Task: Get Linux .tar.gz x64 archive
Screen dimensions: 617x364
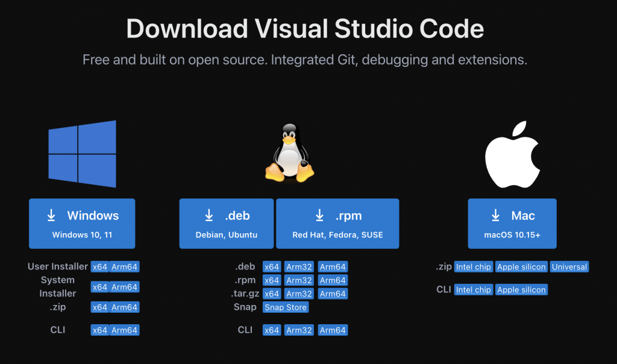Action: pos(272,293)
